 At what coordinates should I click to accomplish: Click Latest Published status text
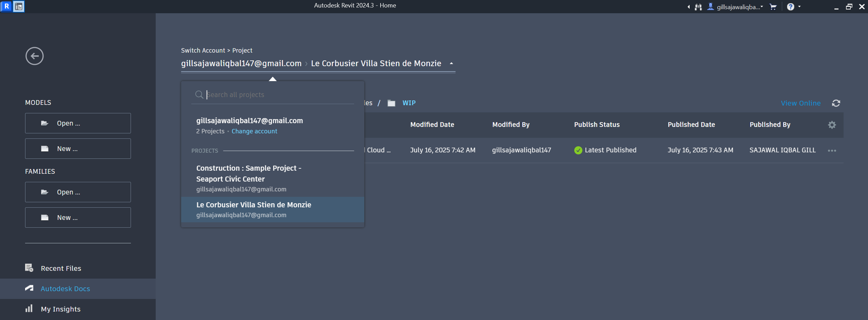(611, 150)
